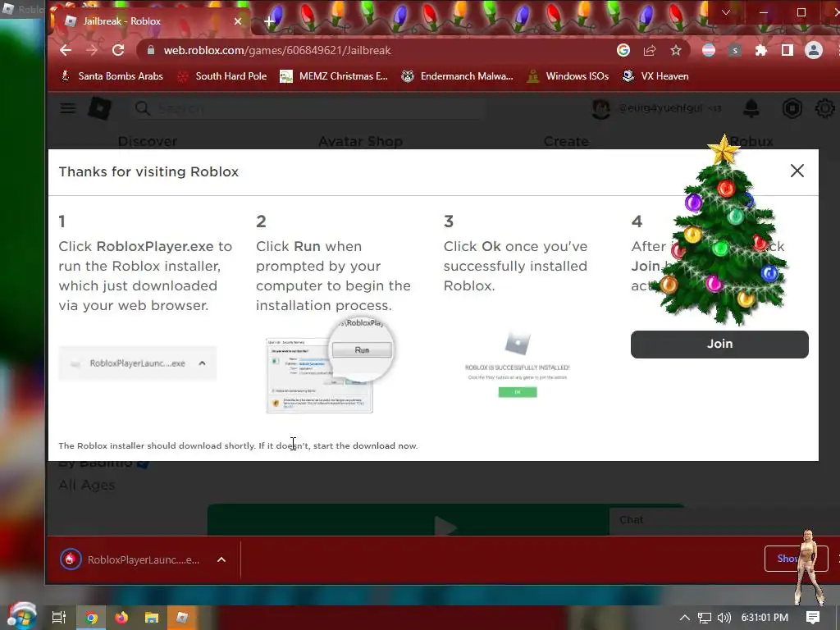840x630 pixels.
Task: Open the tab search chevron
Action: point(726,12)
